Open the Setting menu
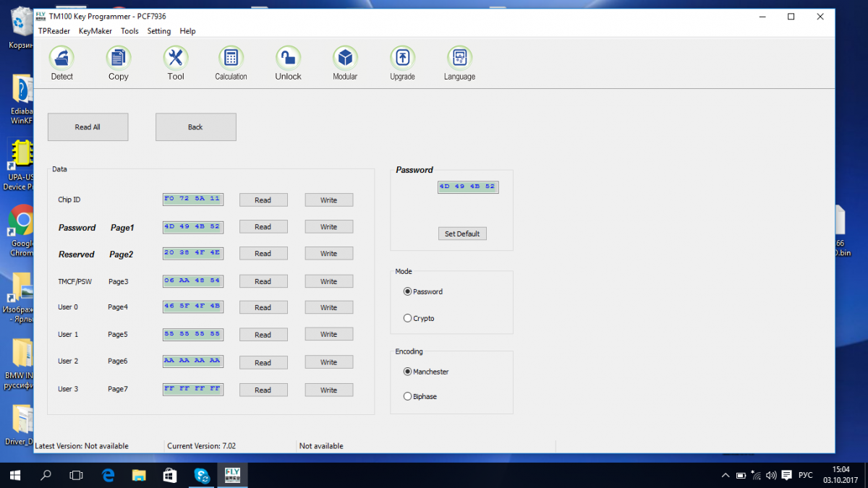The height and width of the screenshot is (488, 868). (158, 31)
